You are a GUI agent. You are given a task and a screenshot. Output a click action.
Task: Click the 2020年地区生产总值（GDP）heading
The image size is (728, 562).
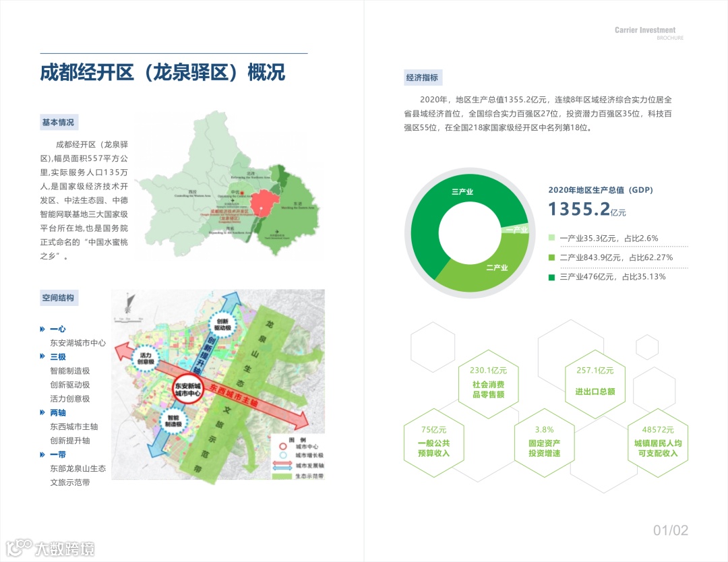pyautogui.click(x=601, y=190)
